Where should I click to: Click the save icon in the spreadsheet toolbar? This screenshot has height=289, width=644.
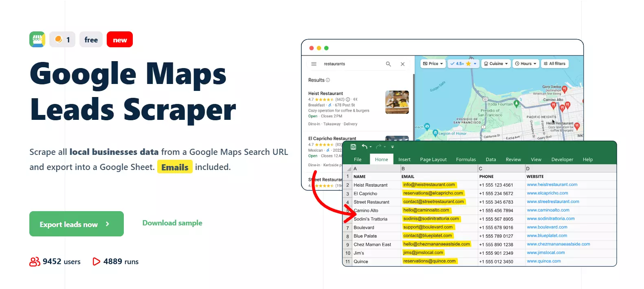[353, 147]
